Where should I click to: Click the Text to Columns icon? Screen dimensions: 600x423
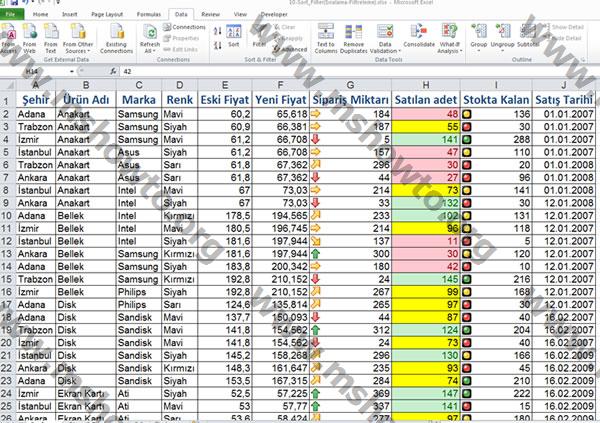pos(326,38)
